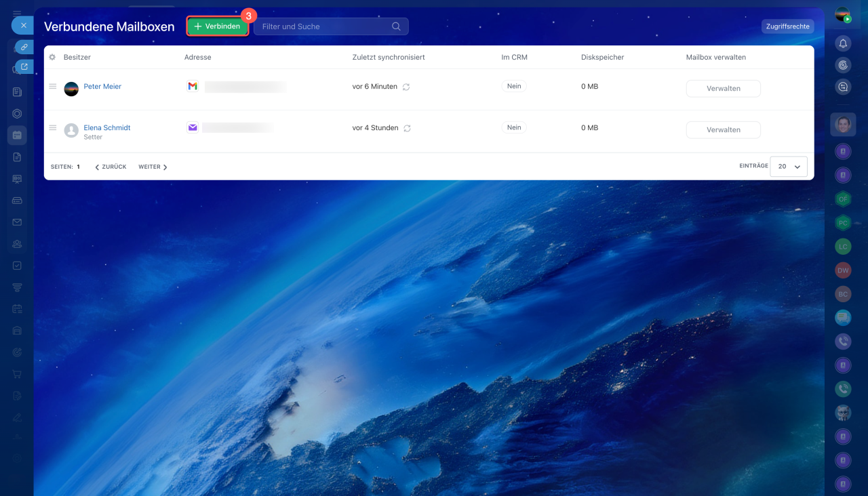This screenshot has width=868, height=496.
Task: Go to next page with Weiter
Action: point(153,167)
